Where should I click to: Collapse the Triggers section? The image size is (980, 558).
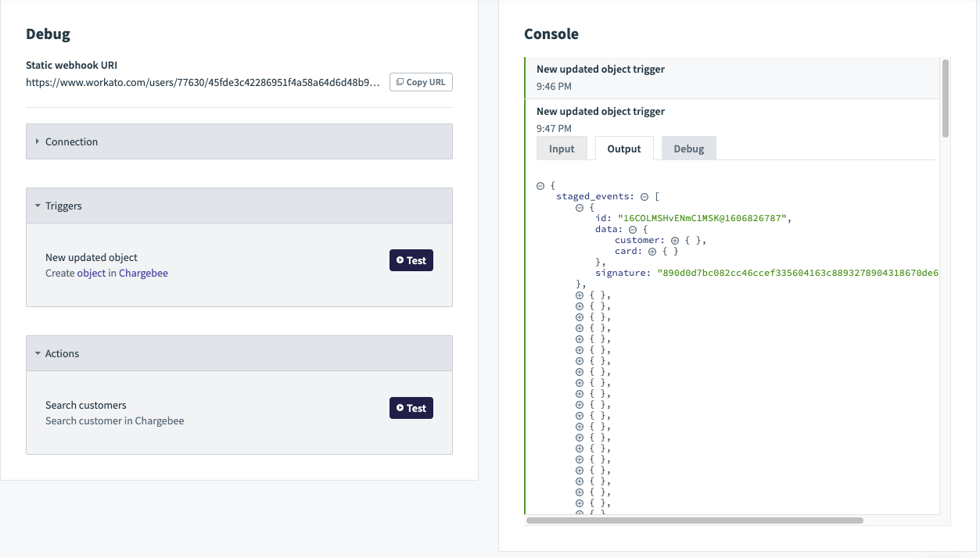63,206
